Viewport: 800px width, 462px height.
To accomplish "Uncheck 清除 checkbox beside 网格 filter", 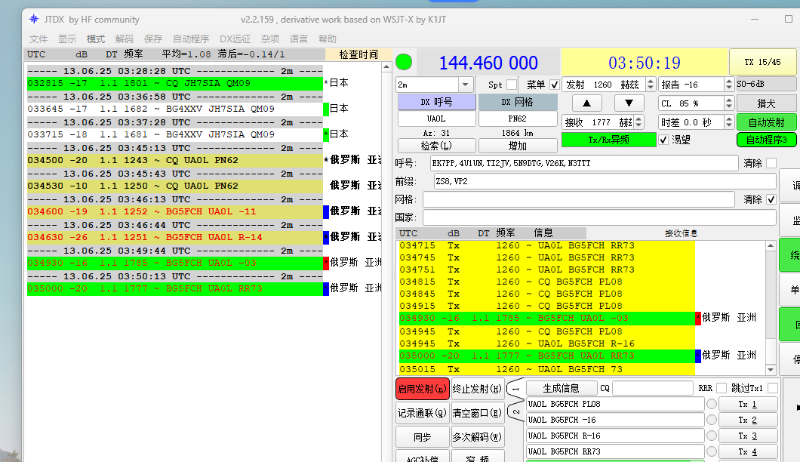I will pyautogui.click(x=771, y=199).
